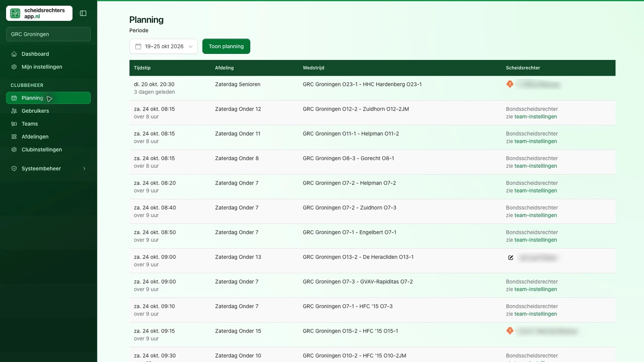This screenshot has width=644, height=362.
Task: Click the Teams icon in sidebar
Action: coord(14,124)
